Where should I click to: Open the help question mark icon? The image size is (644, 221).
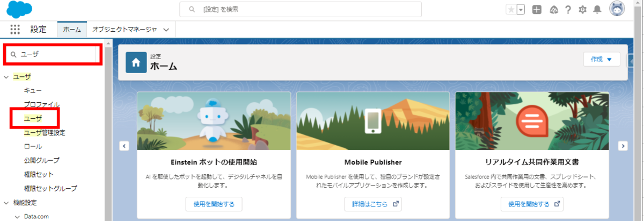pyautogui.click(x=568, y=10)
